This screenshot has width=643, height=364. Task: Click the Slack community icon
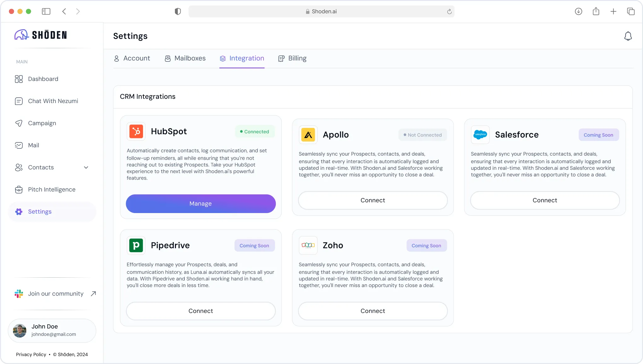pyautogui.click(x=19, y=293)
